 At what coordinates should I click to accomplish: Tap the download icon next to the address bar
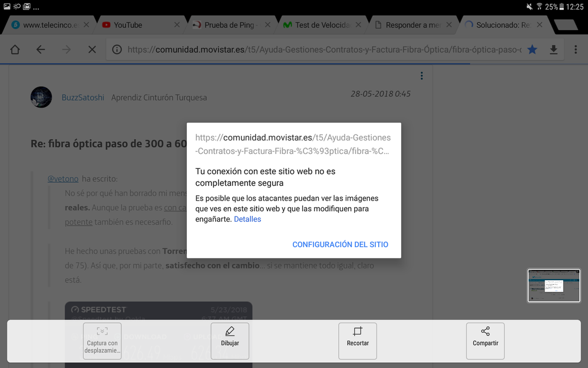tap(554, 50)
